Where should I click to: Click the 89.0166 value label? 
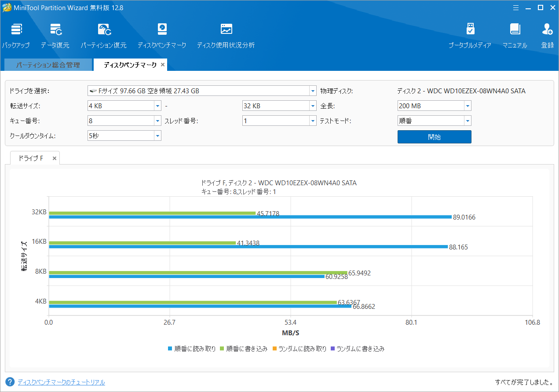pos(464,217)
